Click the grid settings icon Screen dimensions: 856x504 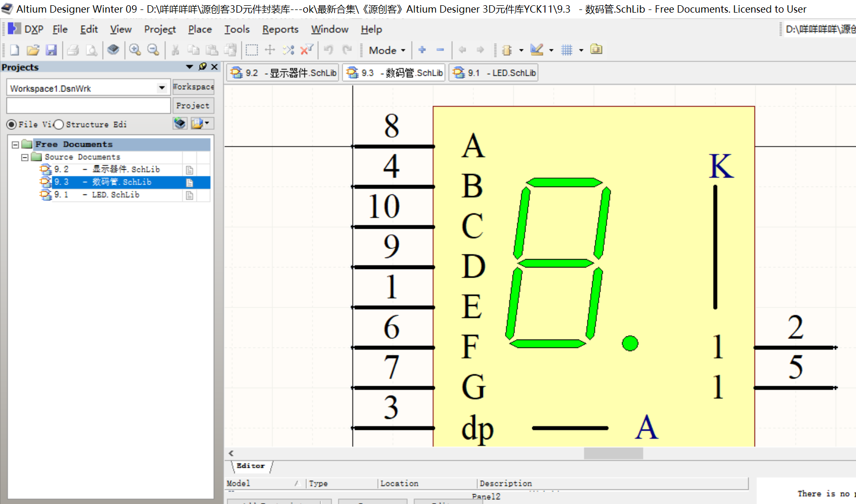(566, 50)
